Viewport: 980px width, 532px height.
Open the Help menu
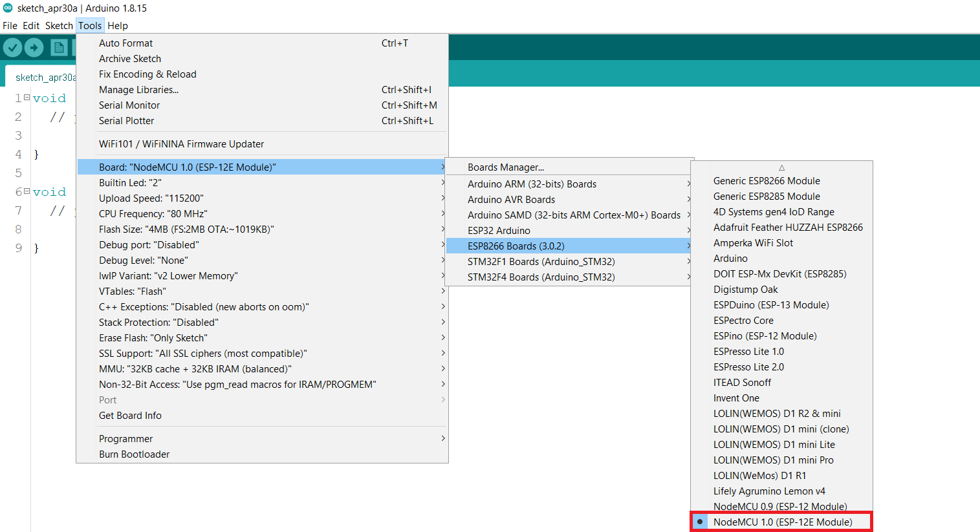[118, 26]
